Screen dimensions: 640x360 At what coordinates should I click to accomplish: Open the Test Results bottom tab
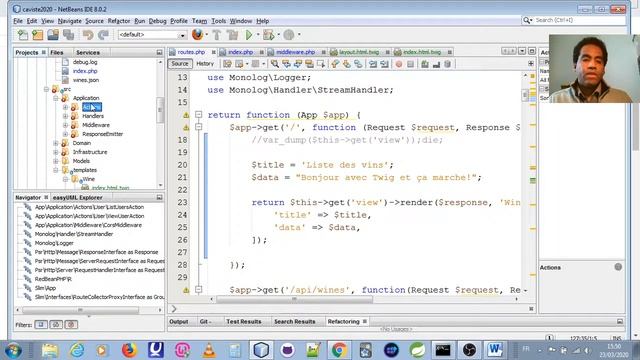pos(244,322)
